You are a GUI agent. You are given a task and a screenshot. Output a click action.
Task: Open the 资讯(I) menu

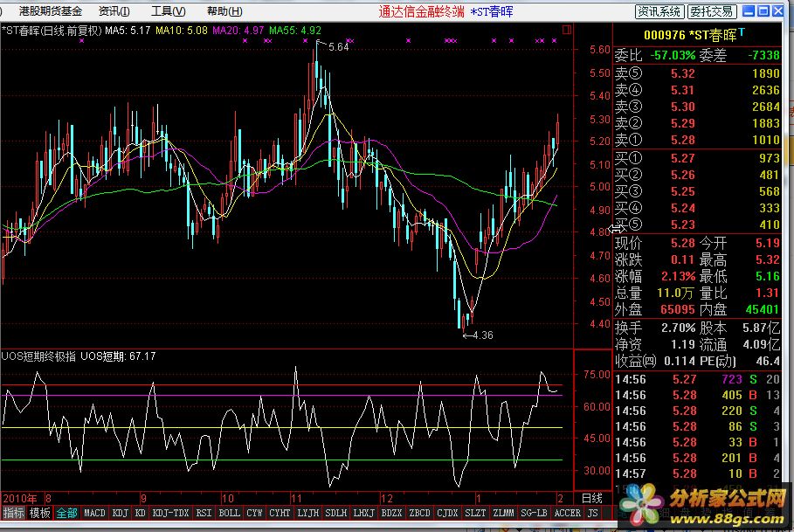pyautogui.click(x=114, y=11)
